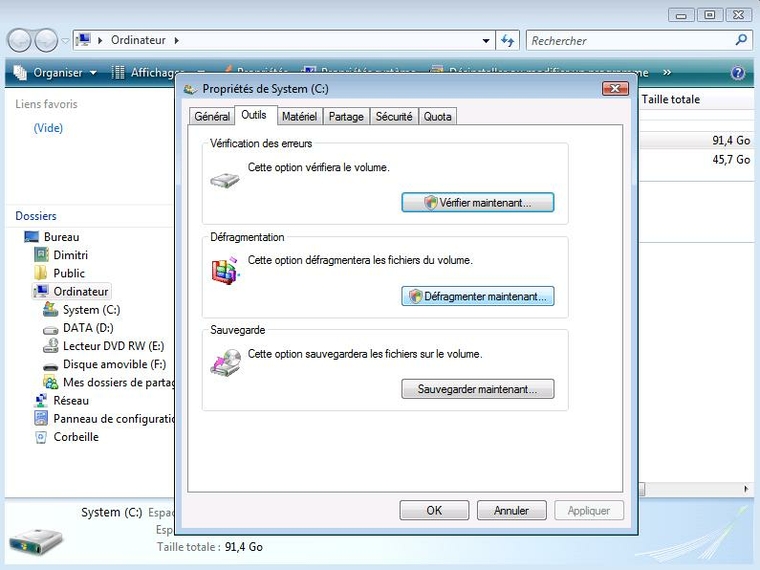The width and height of the screenshot is (760, 570).
Task: Click the DATA (D:) drive icon in tree
Action: coord(50,330)
